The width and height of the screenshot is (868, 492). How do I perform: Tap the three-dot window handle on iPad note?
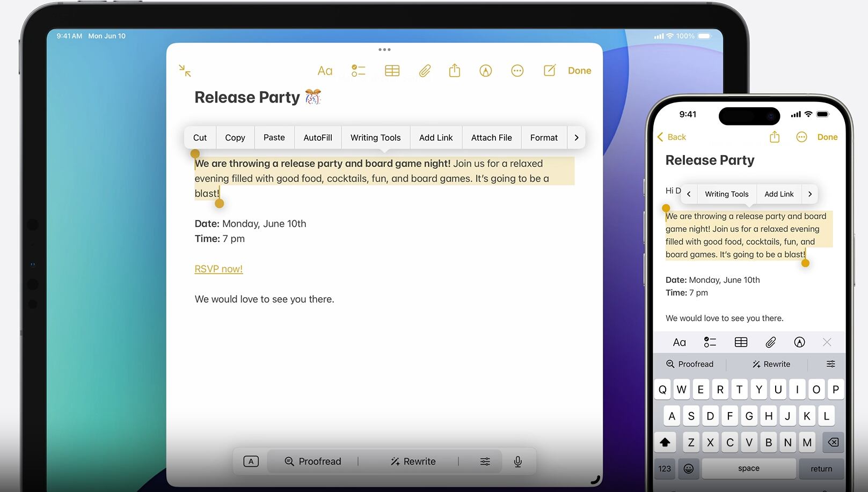click(384, 49)
